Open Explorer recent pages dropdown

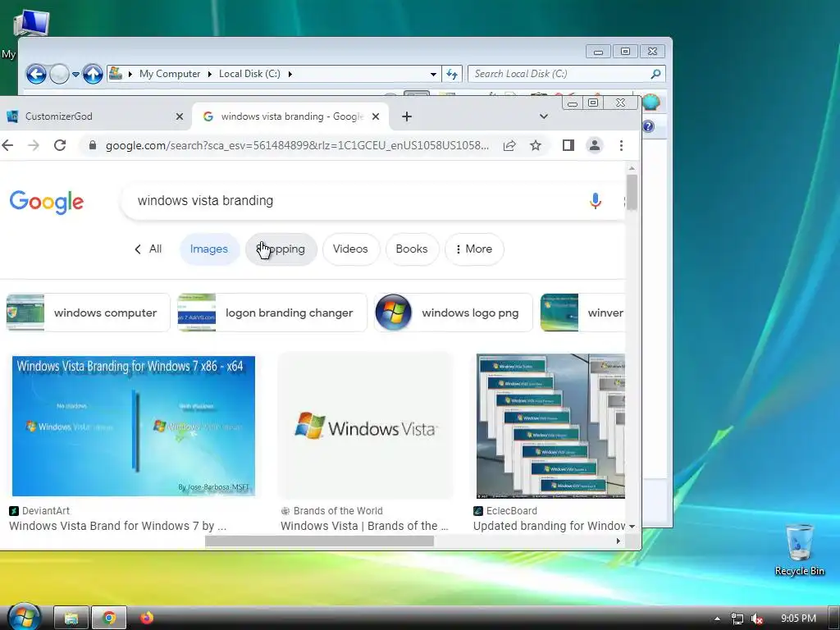[x=75, y=75]
